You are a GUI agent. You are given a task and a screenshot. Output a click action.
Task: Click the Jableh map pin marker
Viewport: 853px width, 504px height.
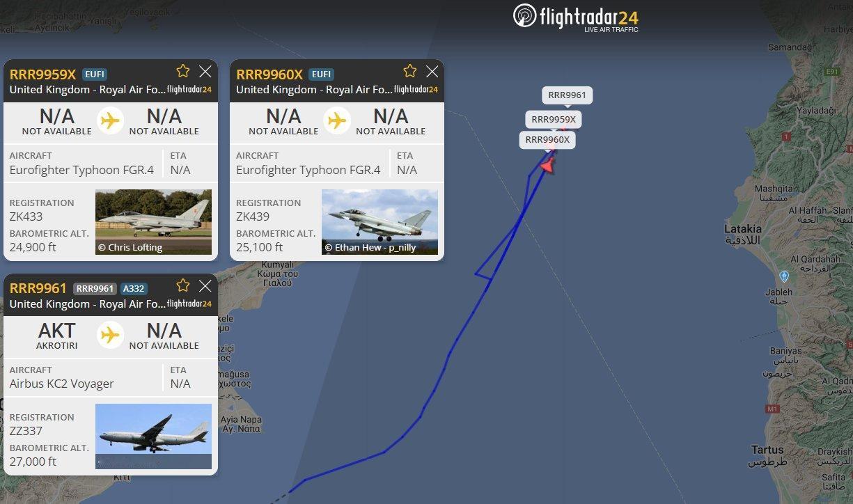click(784, 276)
